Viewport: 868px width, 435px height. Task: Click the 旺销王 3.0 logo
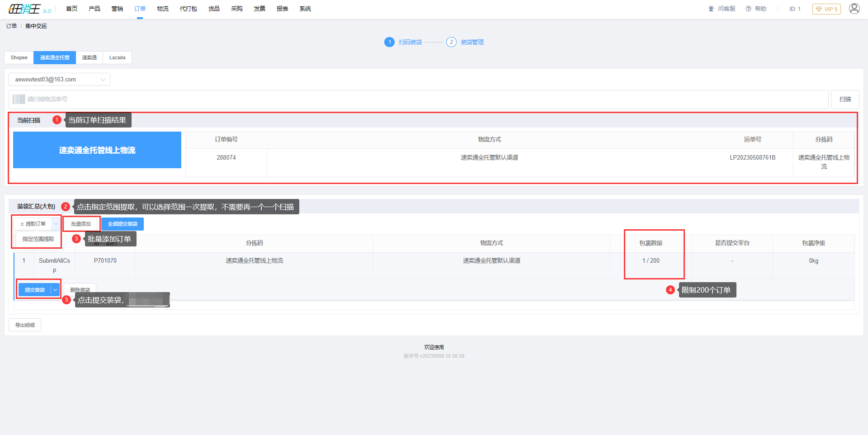30,9
